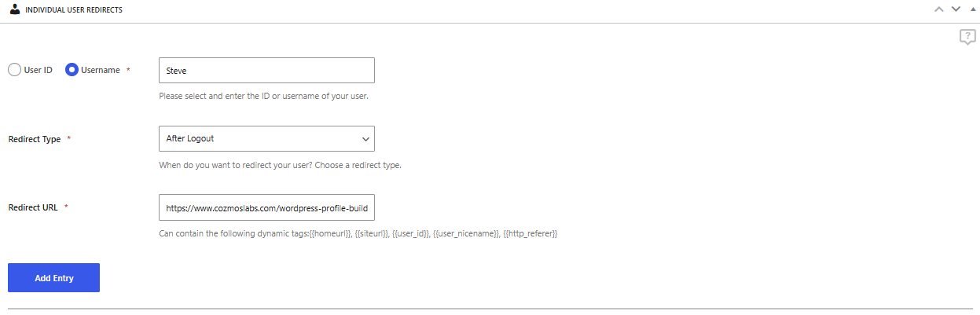Click the "Please select and enter the ID" hint
The height and width of the screenshot is (315, 980).
263,97
